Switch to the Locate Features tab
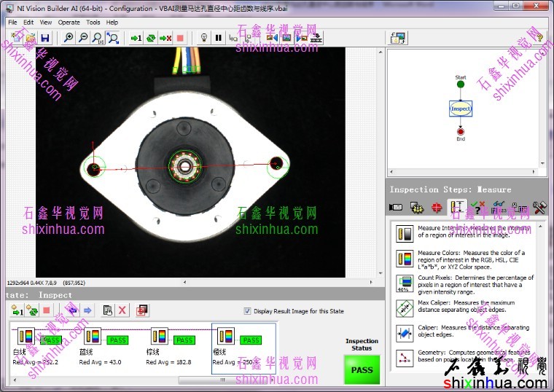 click(437, 208)
